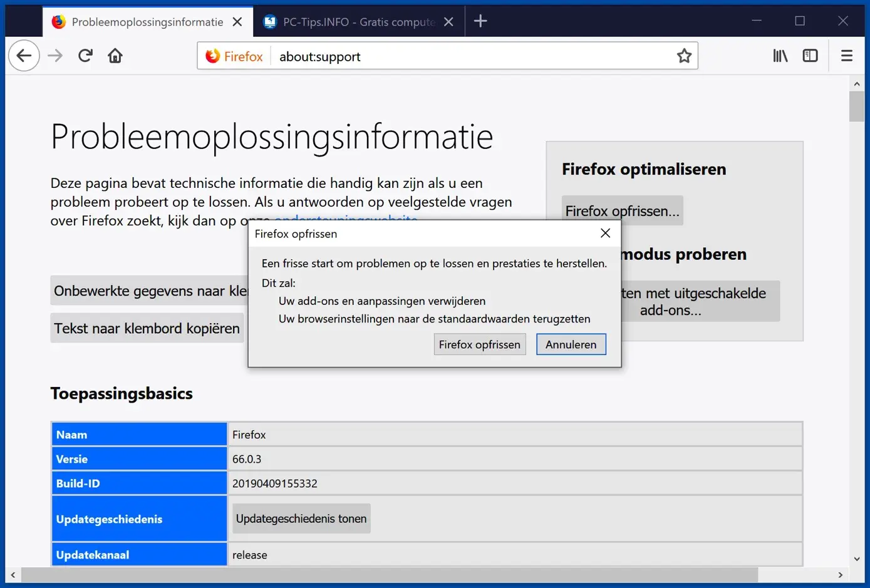870x588 pixels.
Task: Click the 'release' update channel value
Action: pos(250,555)
